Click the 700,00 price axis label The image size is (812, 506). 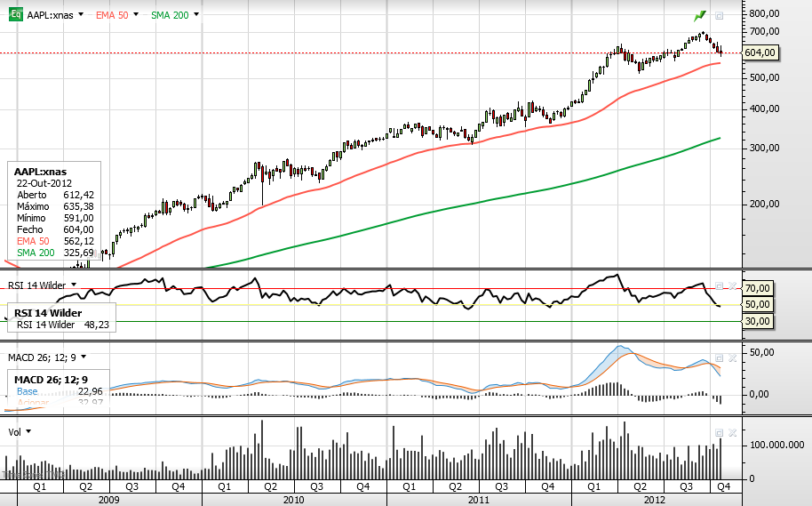[x=764, y=32]
